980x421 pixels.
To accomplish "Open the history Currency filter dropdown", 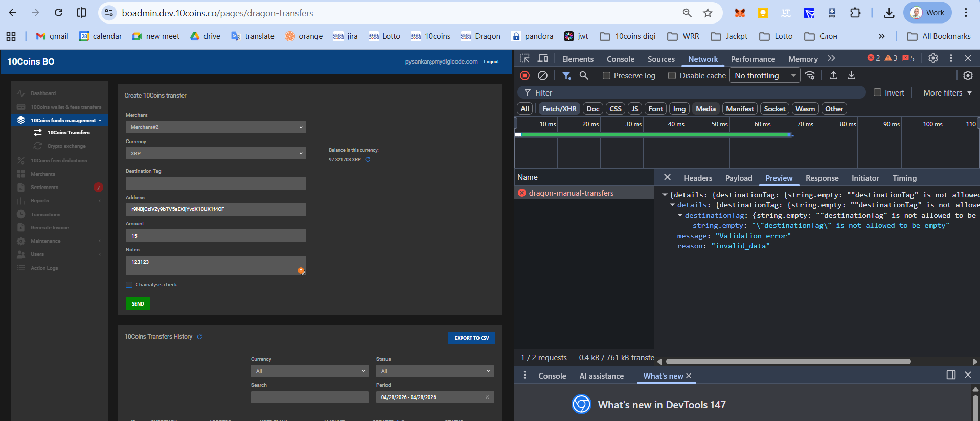I will (310, 371).
